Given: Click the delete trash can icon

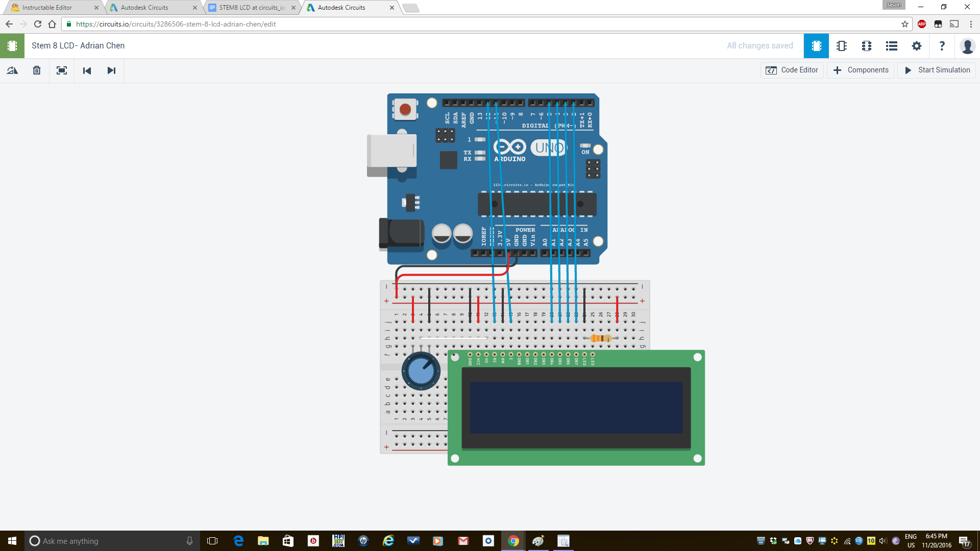Looking at the screenshot, I should coord(37,70).
